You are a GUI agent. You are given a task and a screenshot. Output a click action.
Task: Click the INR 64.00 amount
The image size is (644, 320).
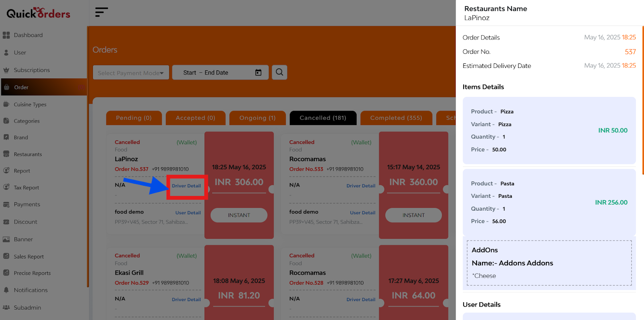point(414,295)
